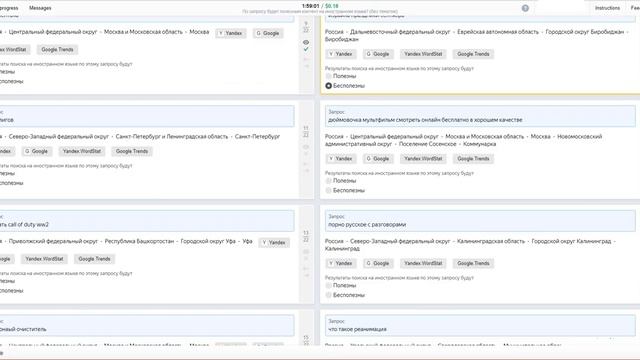
Task: Select Бесполезны for the дюймовочка query
Action: 329,190
